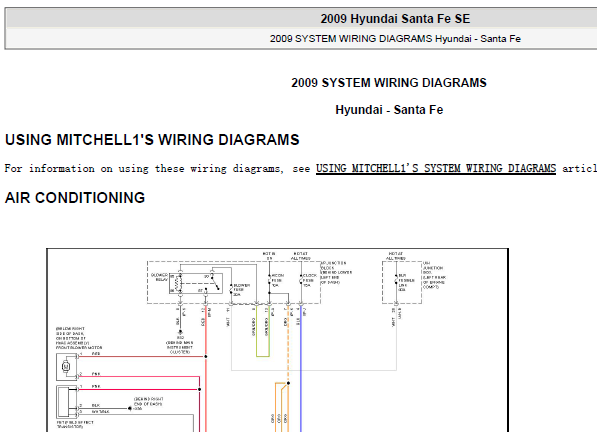Click the "2009 Hyundai Santa Fe SE" header title

[395, 19]
